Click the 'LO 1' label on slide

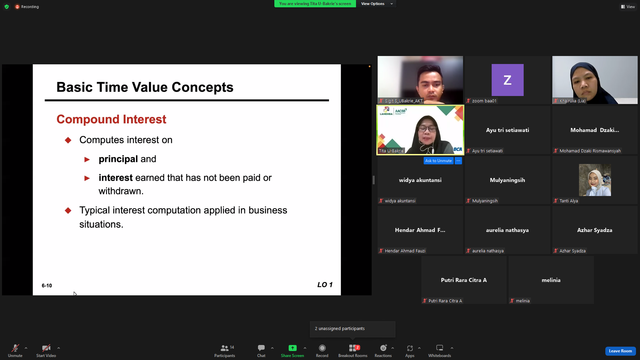tap(325, 284)
